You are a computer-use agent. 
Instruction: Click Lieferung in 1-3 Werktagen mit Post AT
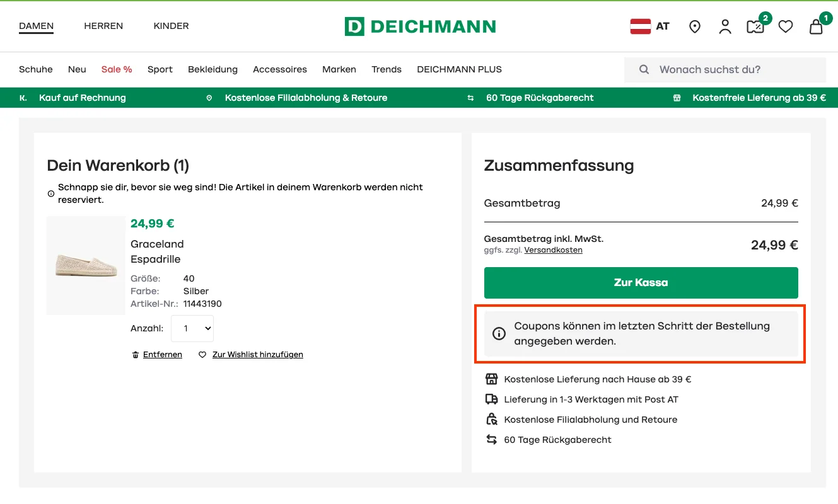click(591, 399)
